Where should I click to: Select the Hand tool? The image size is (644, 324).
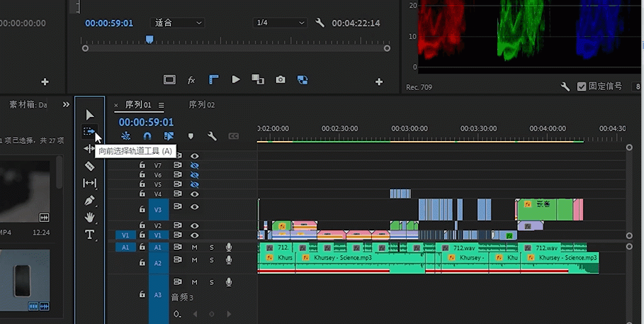[x=89, y=217]
